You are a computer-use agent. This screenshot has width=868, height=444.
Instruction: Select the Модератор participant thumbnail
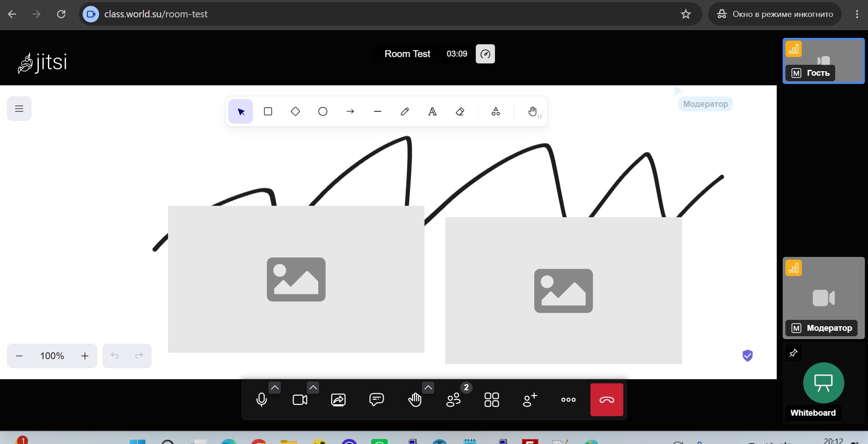[824, 298]
